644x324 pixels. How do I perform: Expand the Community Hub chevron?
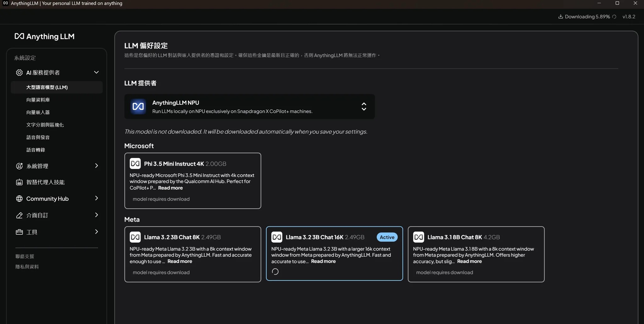pyautogui.click(x=96, y=198)
